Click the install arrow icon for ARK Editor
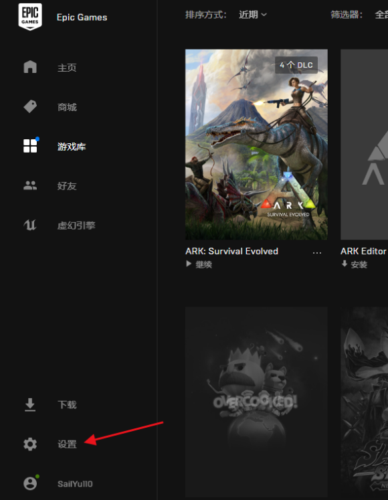The width and height of the screenshot is (388, 500). click(x=344, y=264)
